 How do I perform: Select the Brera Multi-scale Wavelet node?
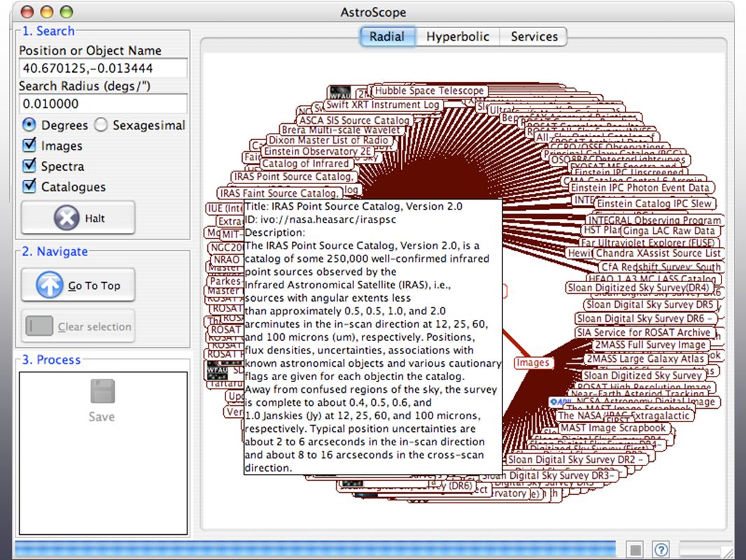click(x=341, y=130)
